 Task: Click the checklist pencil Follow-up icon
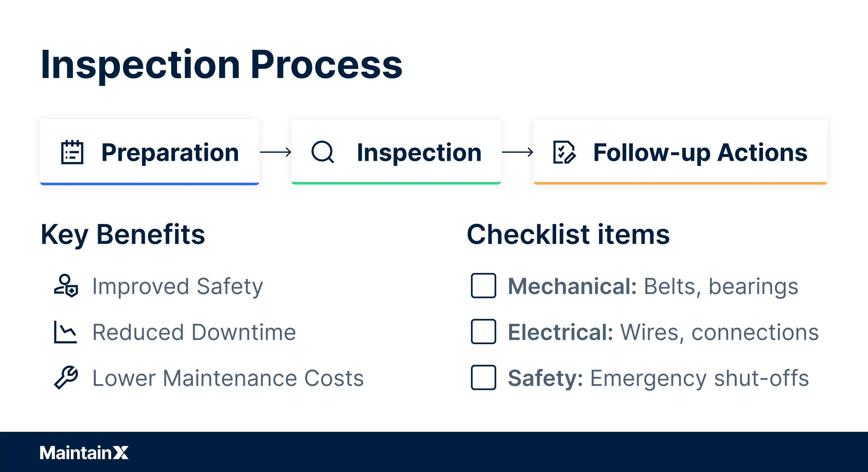pos(564,152)
